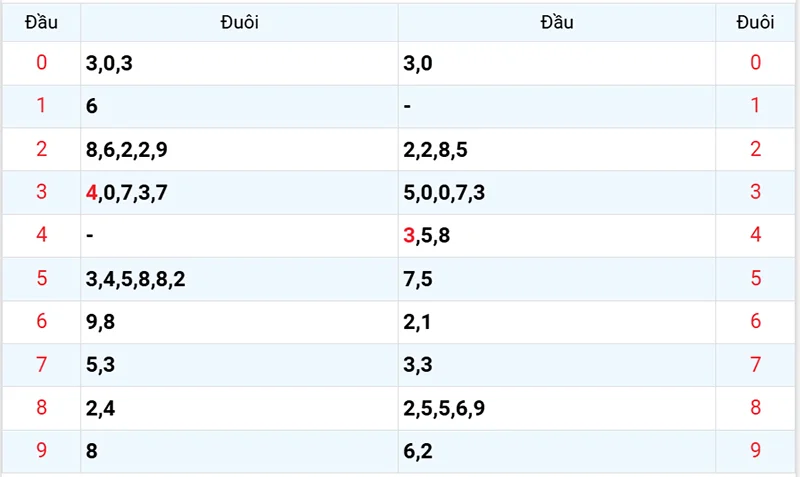Click the cell with 2,2,8,5
The image size is (800, 477).
pos(435,150)
